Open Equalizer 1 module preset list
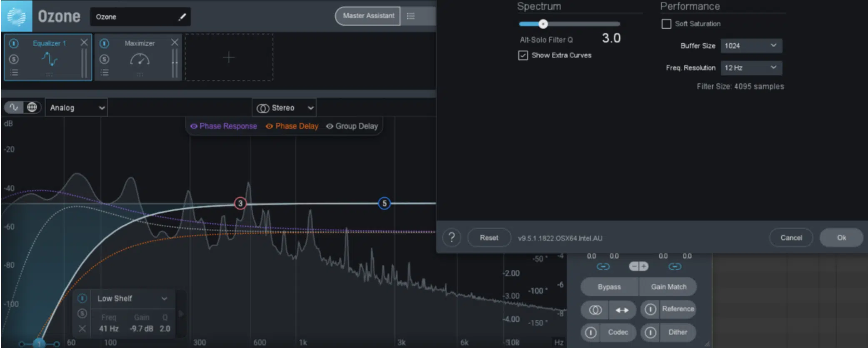Viewport: 868px width, 348px height. (x=14, y=73)
